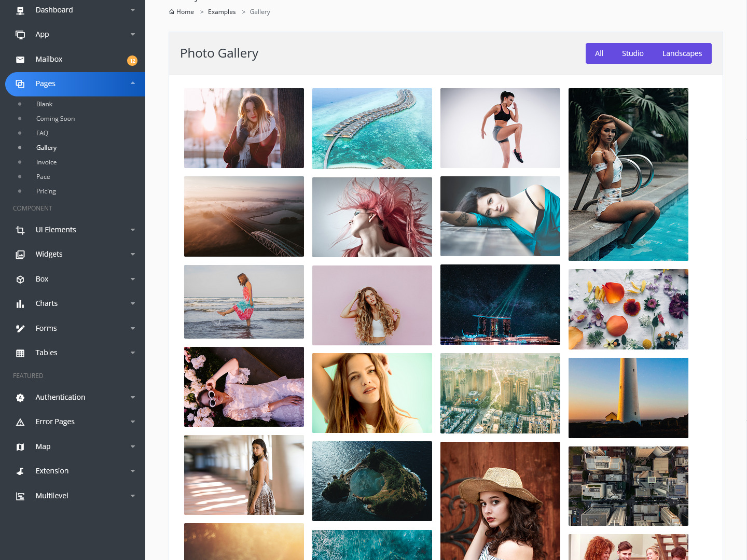The width and height of the screenshot is (747, 560).
Task: Collapse the Pages menu arrow
Action: point(133,83)
